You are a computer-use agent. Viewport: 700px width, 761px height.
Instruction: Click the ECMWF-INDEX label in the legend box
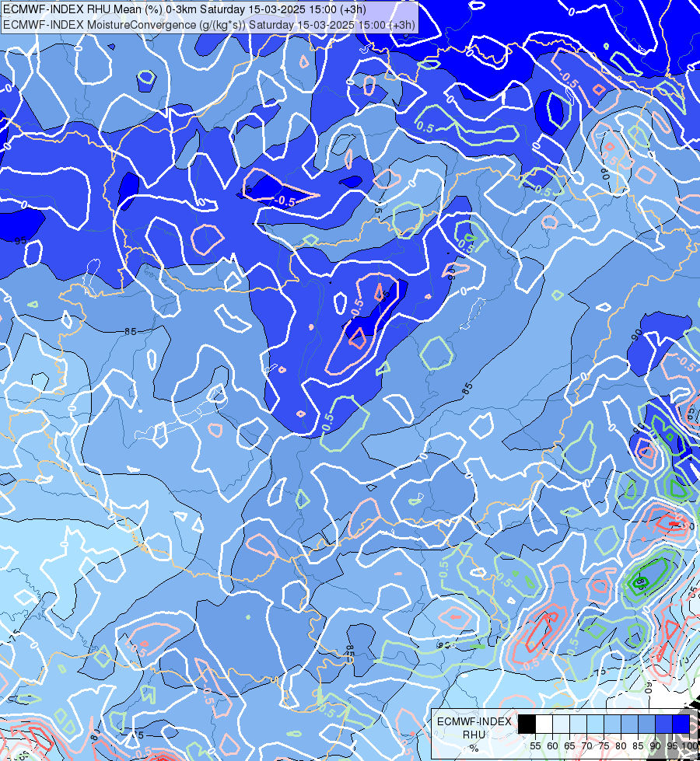(x=474, y=721)
